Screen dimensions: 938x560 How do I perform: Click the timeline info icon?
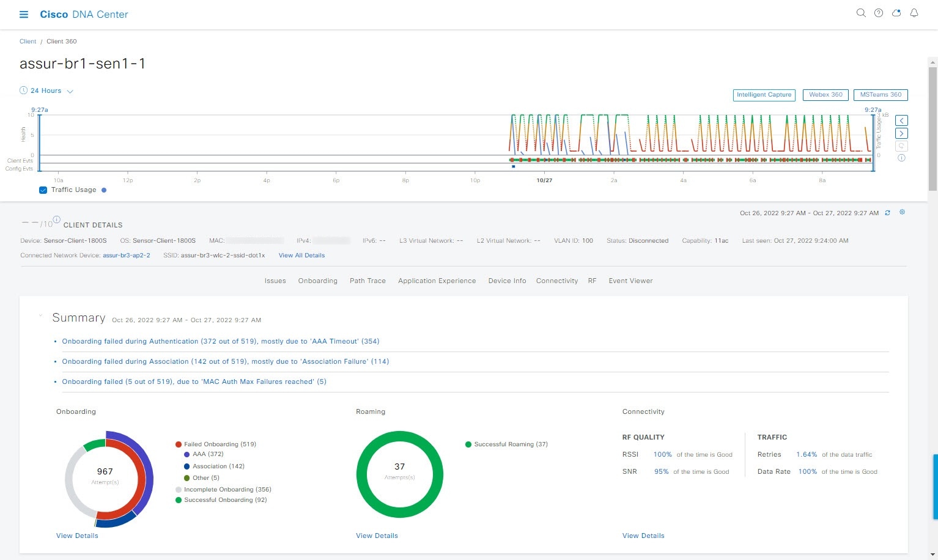click(901, 158)
